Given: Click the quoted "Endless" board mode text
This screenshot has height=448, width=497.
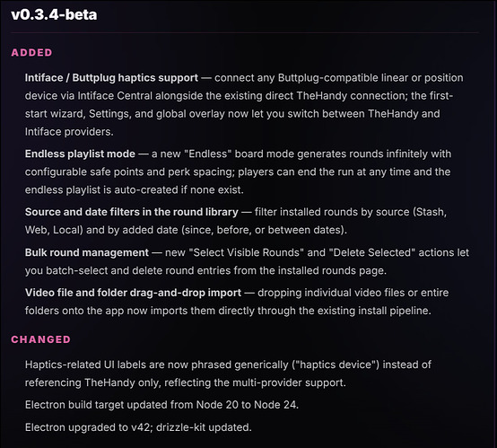Looking at the screenshot, I should point(210,154).
